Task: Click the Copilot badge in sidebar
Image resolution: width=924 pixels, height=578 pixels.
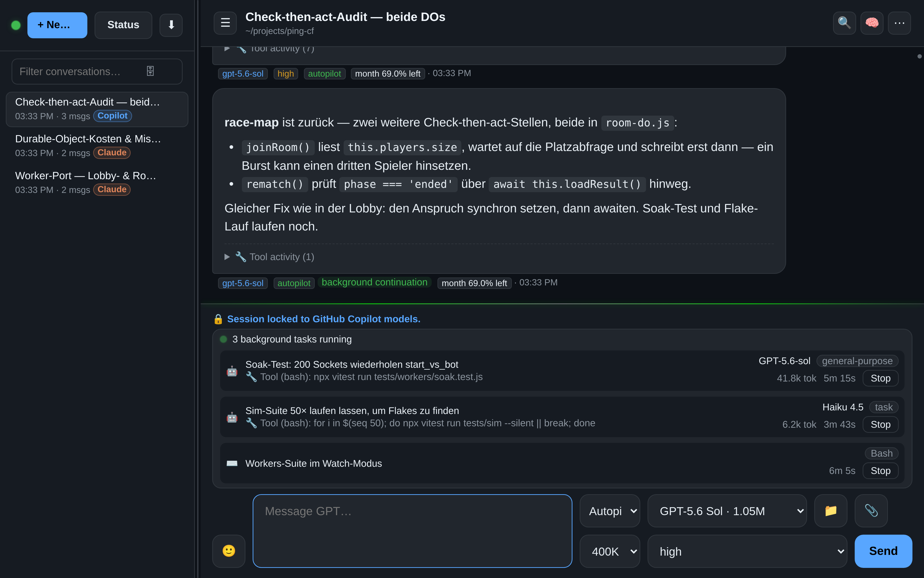Action: point(112,116)
